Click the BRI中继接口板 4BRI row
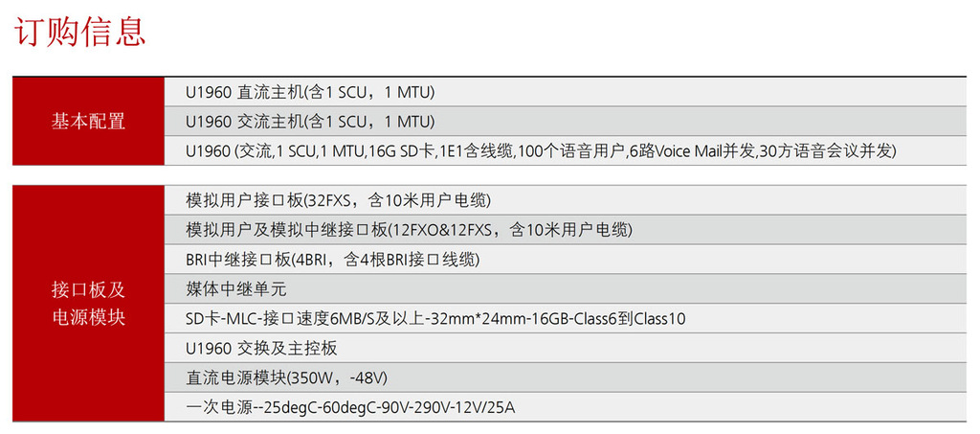This screenshot has height=434, width=980. 566,259
